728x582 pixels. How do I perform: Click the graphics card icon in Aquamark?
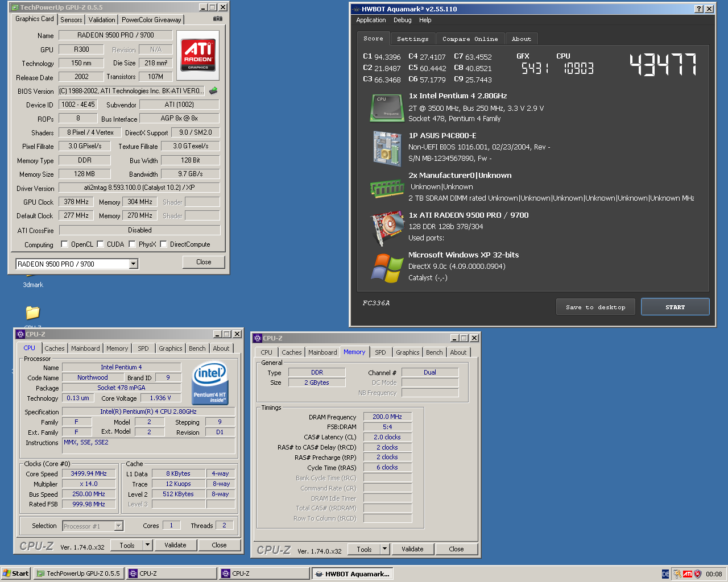coord(388,228)
